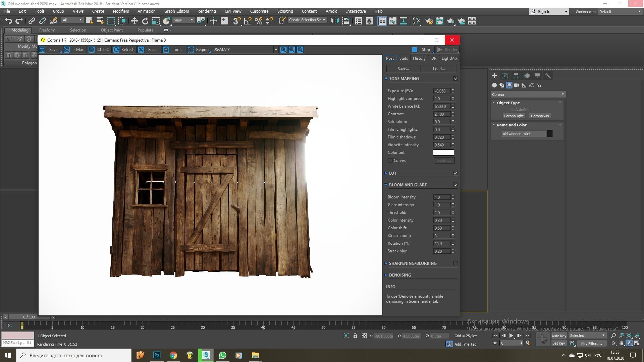This screenshot has height=362, width=644.
Task: Enable the Curves checkbox
Action: (390, 161)
